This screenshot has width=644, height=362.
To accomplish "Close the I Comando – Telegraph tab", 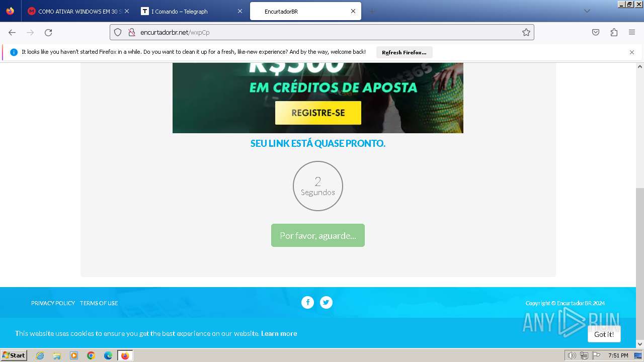I will (240, 11).
